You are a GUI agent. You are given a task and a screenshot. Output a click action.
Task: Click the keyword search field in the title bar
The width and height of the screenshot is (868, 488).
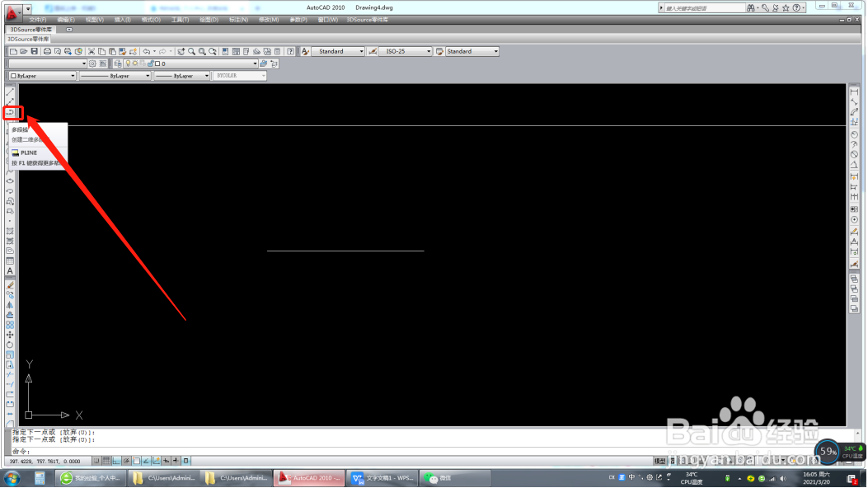pos(704,7)
